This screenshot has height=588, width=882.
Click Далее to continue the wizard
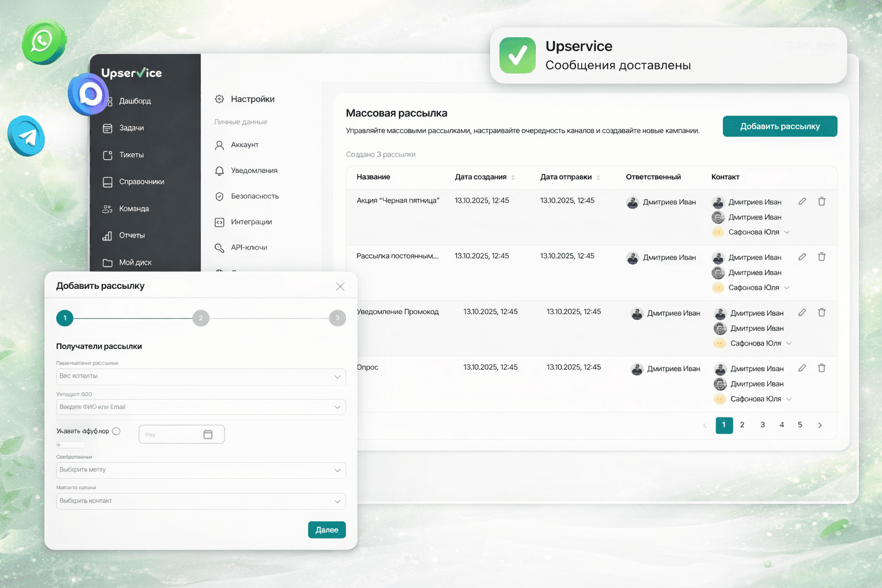click(x=327, y=529)
